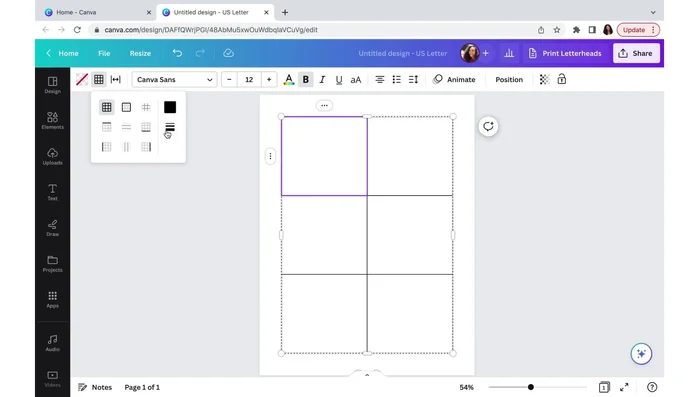Open the help question mark
Viewport: 699px width, 397px height.
tap(652, 387)
